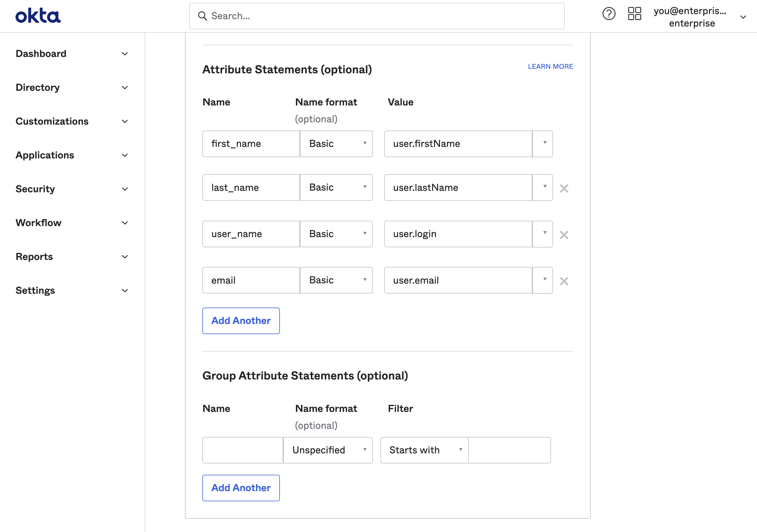The image size is (757, 532).
Task: Click LEARN MORE link for Attribute Statements
Action: coord(550,66)
